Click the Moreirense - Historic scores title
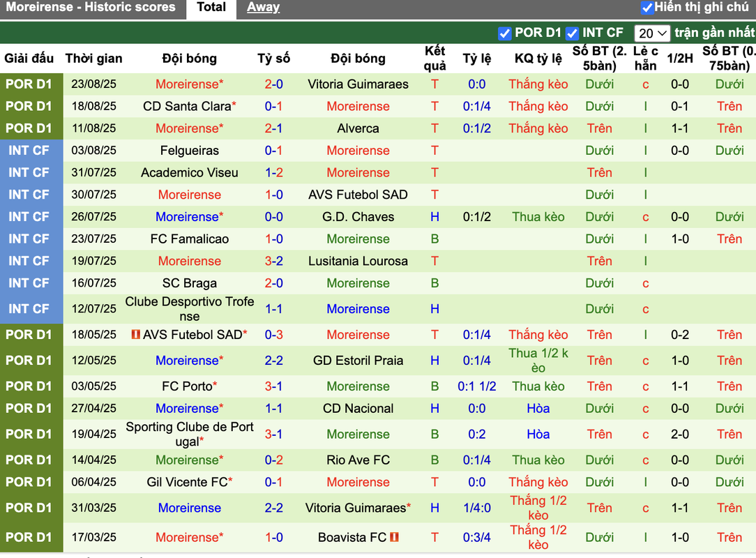This screenshot has width=756, height=558. (91, 7)
